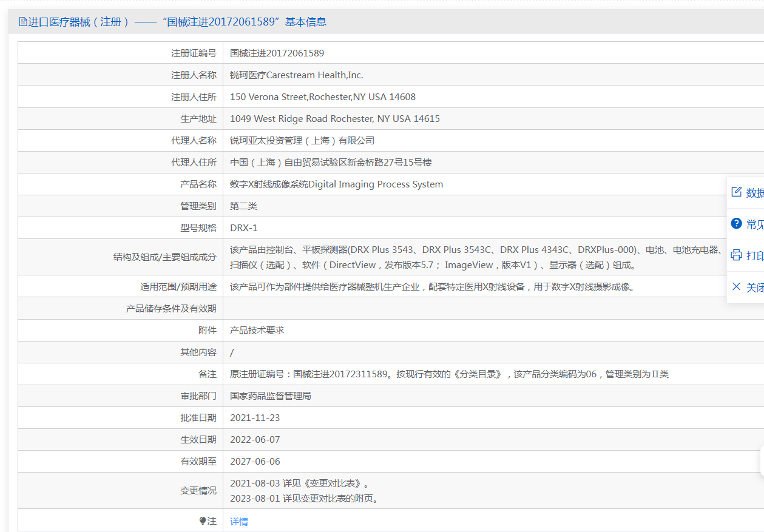Select agent address 中国（上海）自由贸易试验区新金桥路27号15号楼

[331, 163]
